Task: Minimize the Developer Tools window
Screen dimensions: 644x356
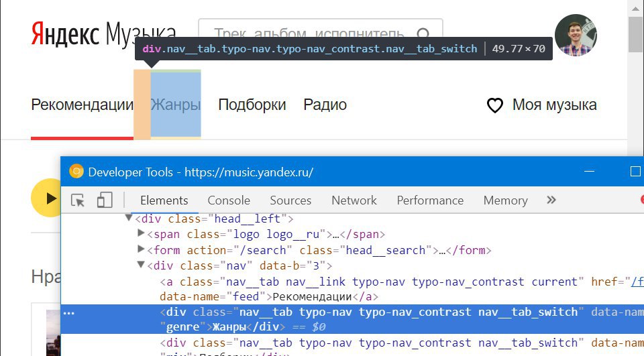Action: click(x=590, y=171)
